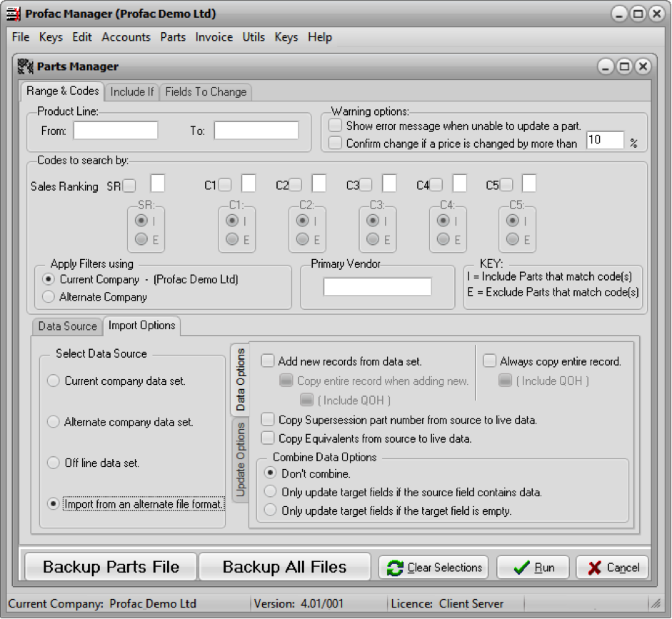Tick the C2 checkbox
Image resolution: width=672 pixels, height=619 pixels.
point(295,185)
